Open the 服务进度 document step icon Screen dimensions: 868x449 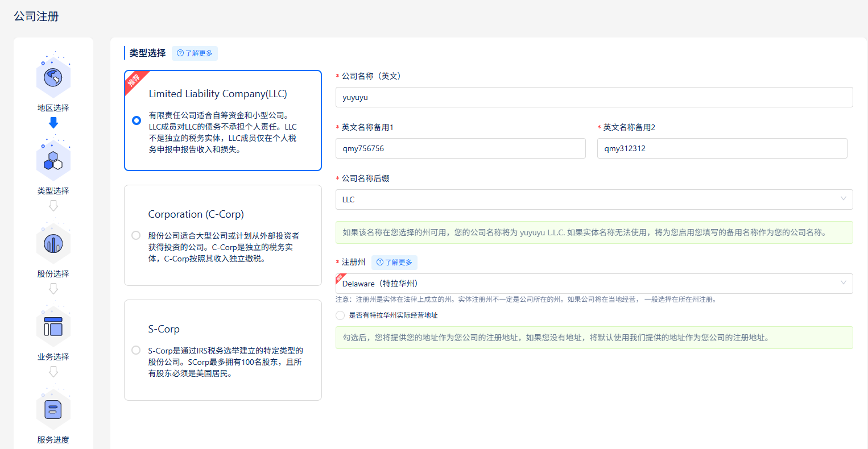click(x=53, y=409)
